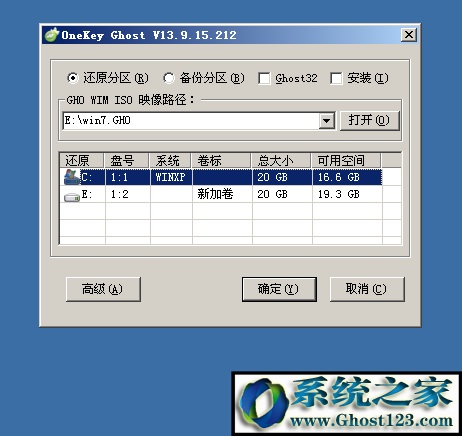The height and width of the screenshot is (436, 462).
Task: Confirm with the 确定(Y) button
Action: tap(279, 289)
